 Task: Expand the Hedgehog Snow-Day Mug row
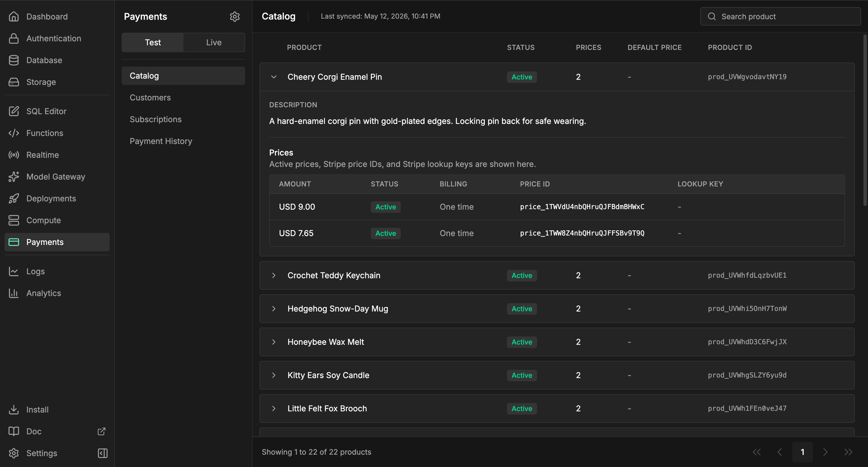point(274,309)
